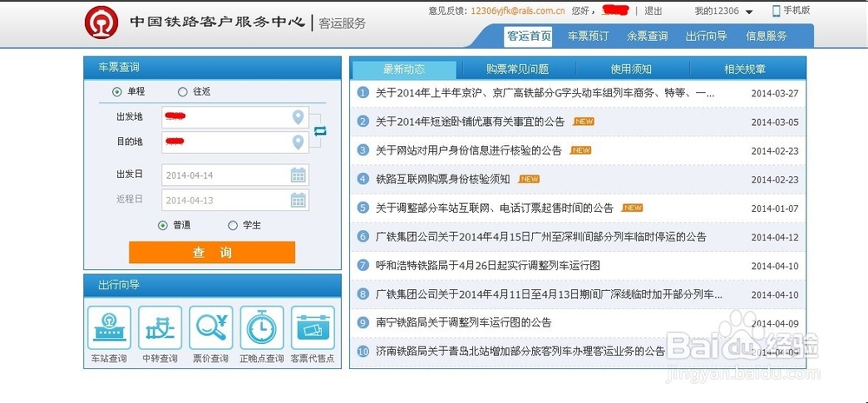The height and width of the screenshot is (403, 868).
Task: Open the departure date calendar icon
Action: point(299,175)
